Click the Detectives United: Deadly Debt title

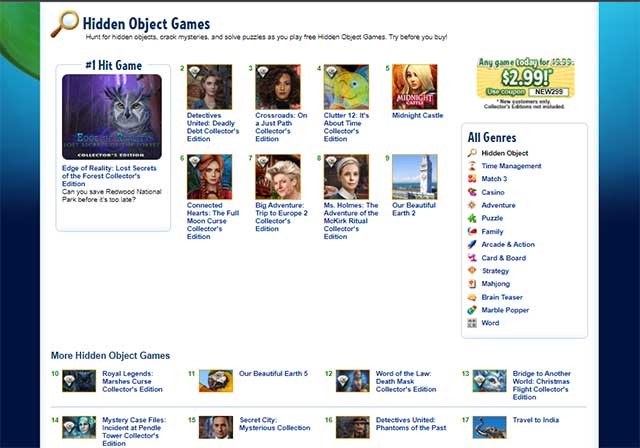point(209,127)
